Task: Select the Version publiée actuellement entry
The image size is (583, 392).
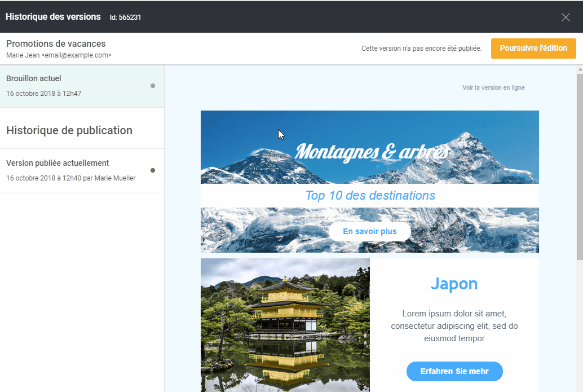Action: pos(82,171)
